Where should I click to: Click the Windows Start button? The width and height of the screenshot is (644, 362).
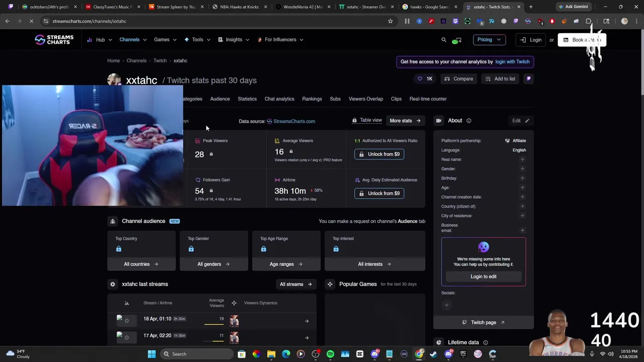tap(151, 354)
